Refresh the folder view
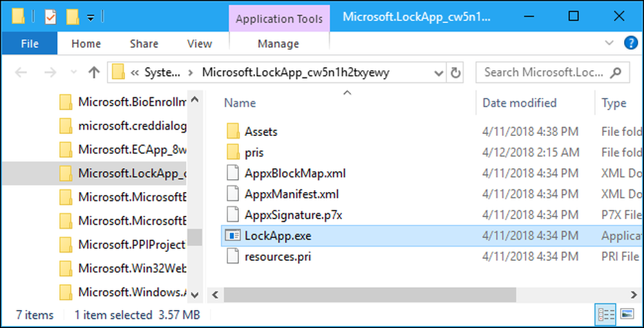Image resolution: width=644 pixels, height=328 pixels. pos(455,73)
